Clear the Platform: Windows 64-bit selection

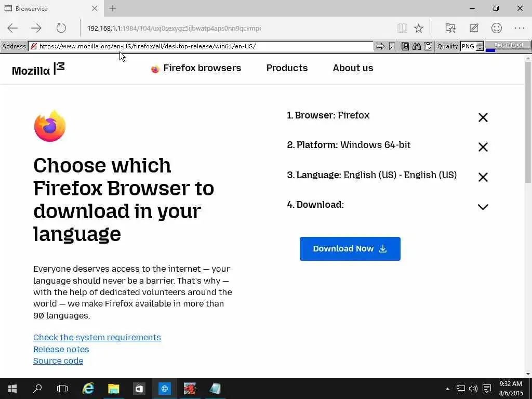(x=483, y=147)
